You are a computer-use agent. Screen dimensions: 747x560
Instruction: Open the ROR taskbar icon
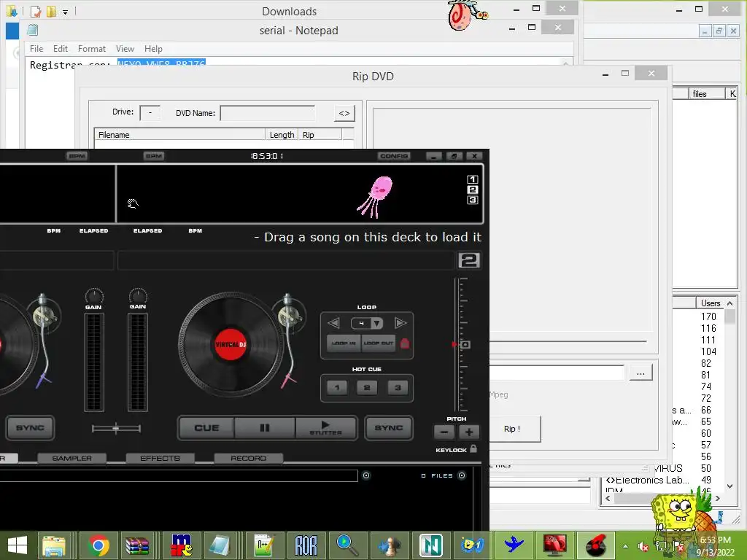tap(306, 545)
